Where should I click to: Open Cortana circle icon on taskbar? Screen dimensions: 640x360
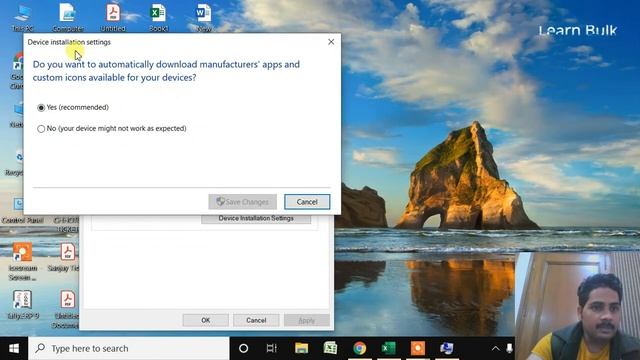243,348
